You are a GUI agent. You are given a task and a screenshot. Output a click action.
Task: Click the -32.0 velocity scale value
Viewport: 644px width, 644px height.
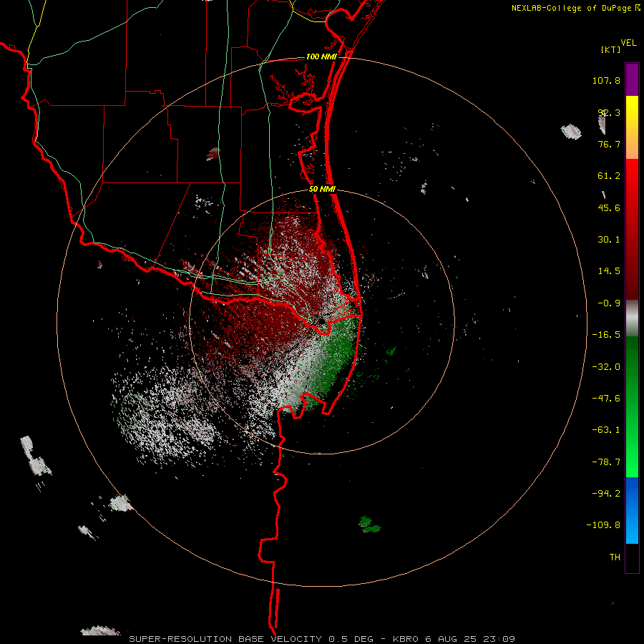click(x=606, y=367)
